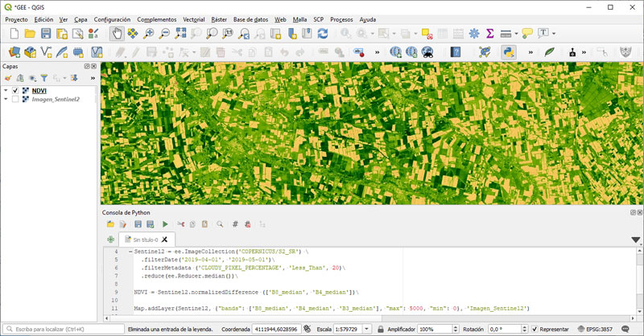Screen dimensions: 644x336
Task: Open the Processing Toolbox gear icon
Action: click(x=474, y=34)
